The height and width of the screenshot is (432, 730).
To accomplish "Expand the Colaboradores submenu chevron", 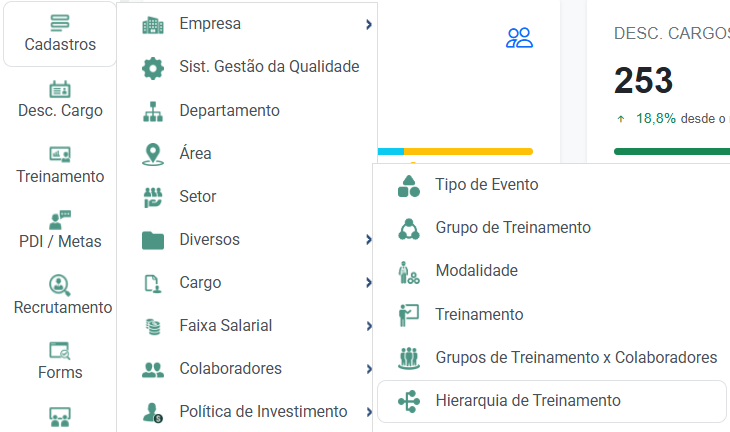I will (x=369, y=369).
